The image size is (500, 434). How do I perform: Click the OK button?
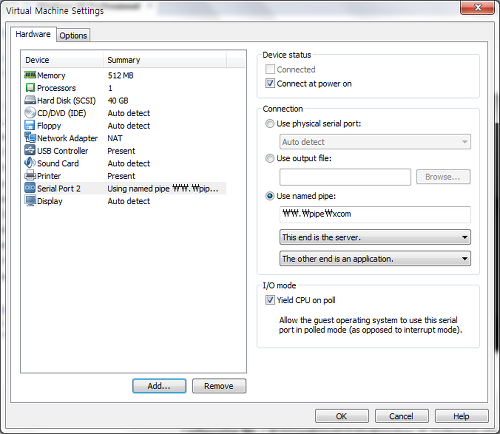342,416
